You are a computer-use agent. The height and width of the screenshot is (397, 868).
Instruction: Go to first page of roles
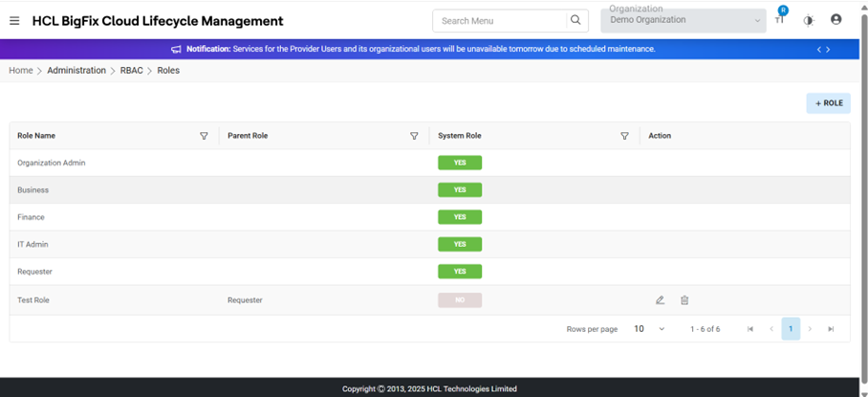click(x=750, y=329)
